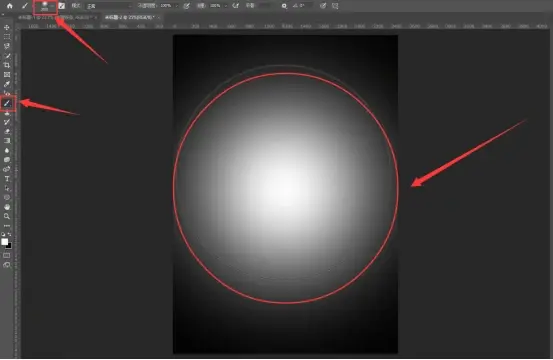This screenshot has width=553, height=360.
Task: Select the Horizontal Type tool
Action: click(x=7, y=179)
